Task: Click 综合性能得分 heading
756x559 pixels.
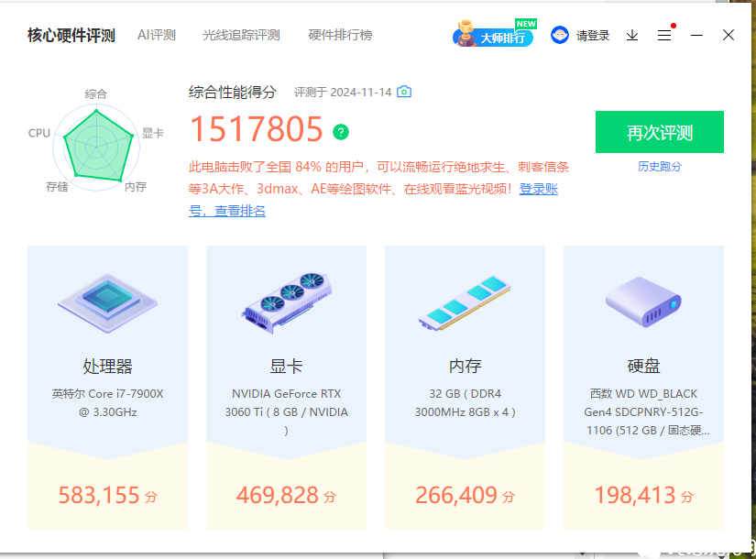Action: point(233,92)
